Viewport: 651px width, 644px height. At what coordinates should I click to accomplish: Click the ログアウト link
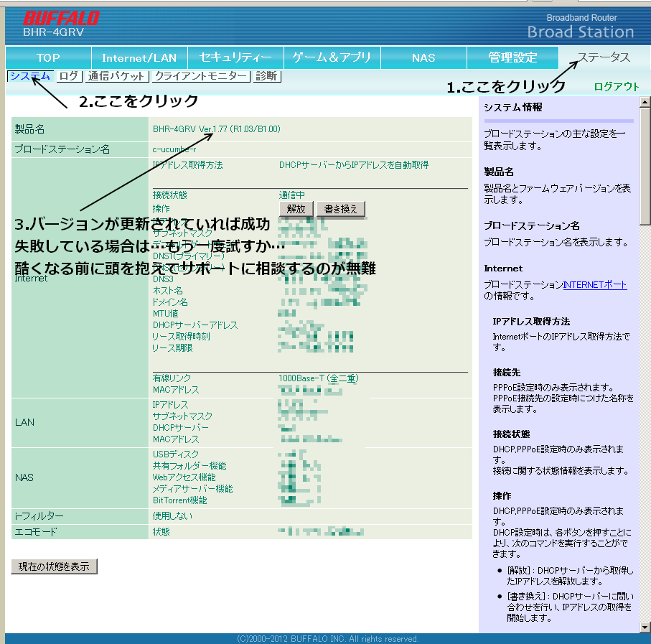(616, 86)
